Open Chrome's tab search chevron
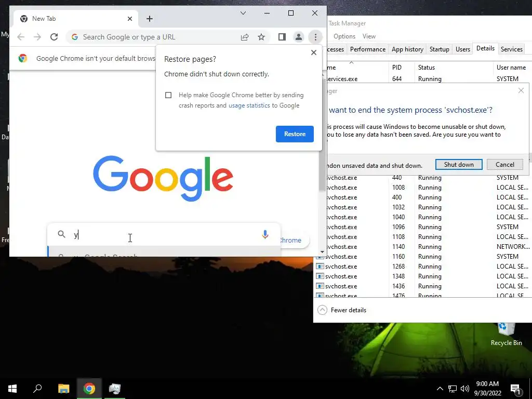 (x=243, y=13)
